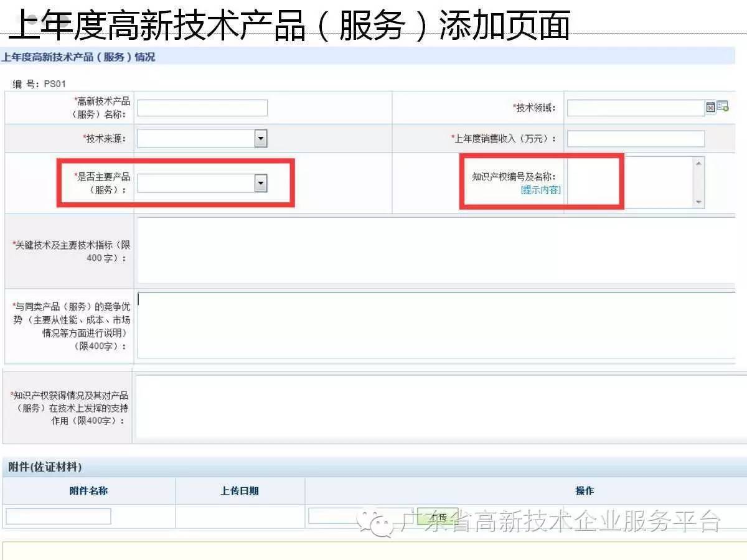The height and width of the screenshot is (560, 747).
Task: Click the 提示内容 link
Action: (x=540, y=190)
